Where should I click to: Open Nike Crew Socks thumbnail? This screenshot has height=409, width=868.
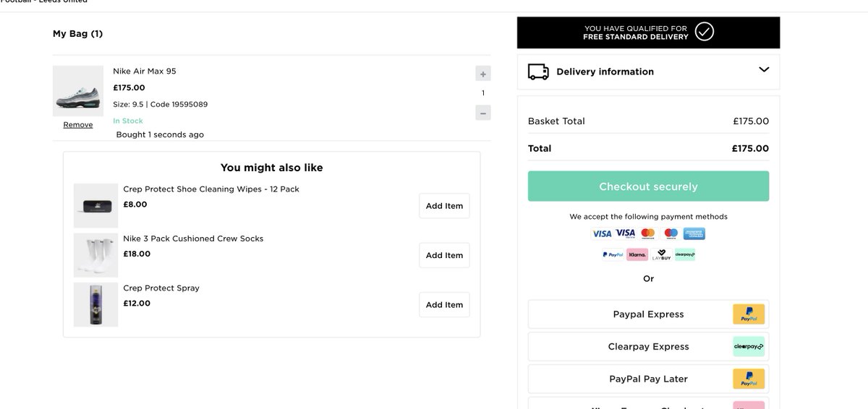click(x=95, y=255)
